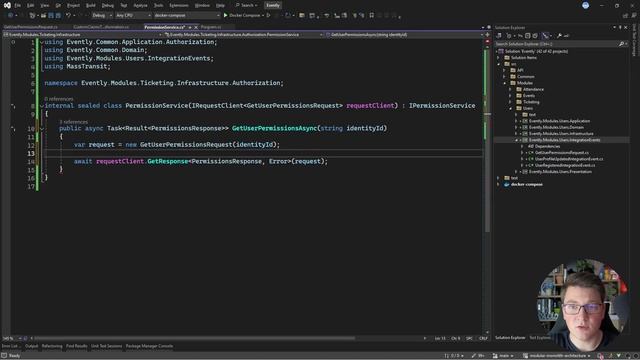The width and height of the screenshot is (640, 360).
Task: Click the Visual Studio logo icon
Action: 7,5
